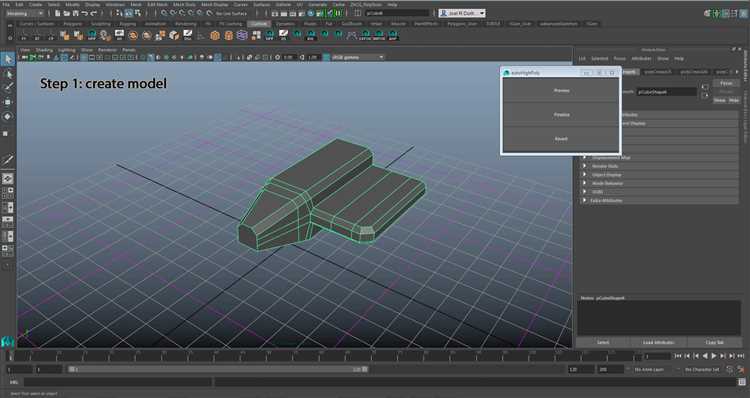Click the Paint selection brush tool
The width and height of the screenshot is (750, 398).
click(x=8, y=88)
